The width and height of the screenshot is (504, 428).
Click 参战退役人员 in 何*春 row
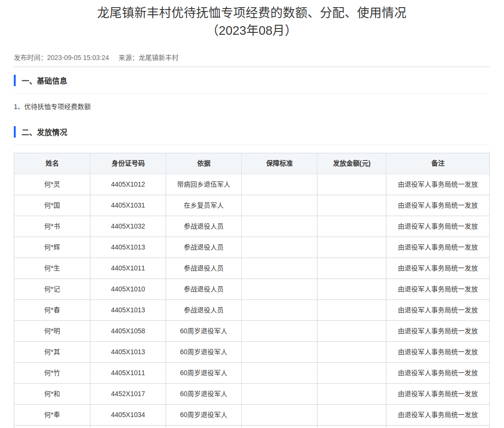click(204, 310)
